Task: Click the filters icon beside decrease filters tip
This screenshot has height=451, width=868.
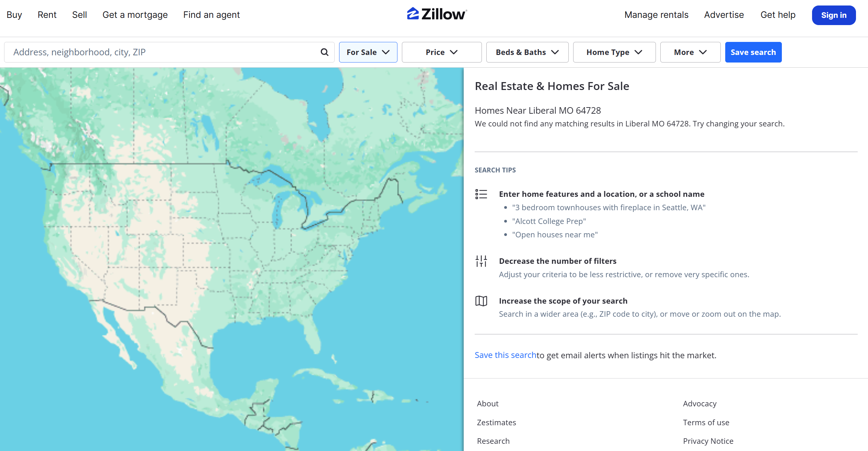Action: click(x=481, y=261)
